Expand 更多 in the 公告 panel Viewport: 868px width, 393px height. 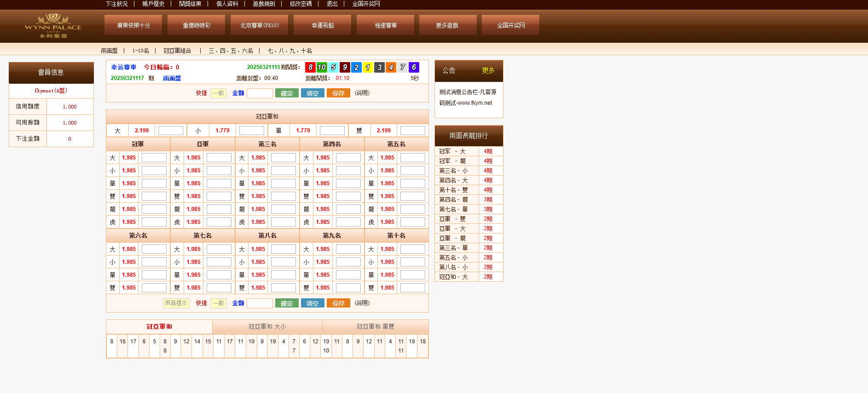click(488, 71)
